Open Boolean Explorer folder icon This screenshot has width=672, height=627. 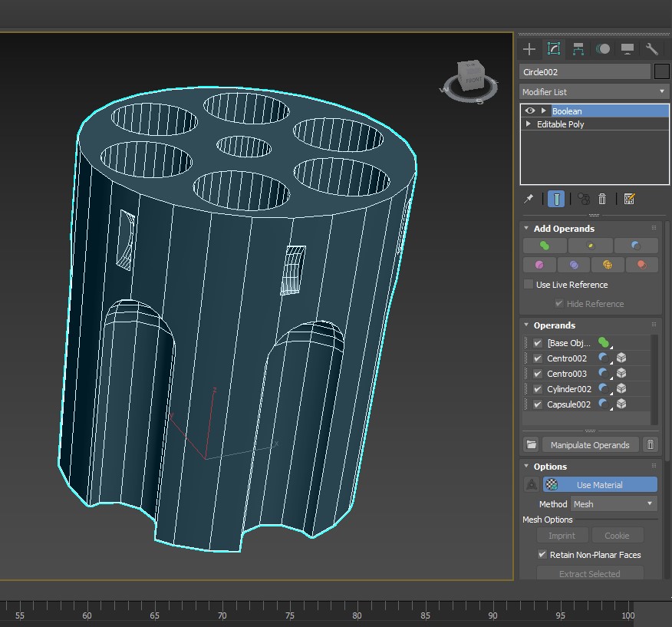click(x=531, y=445)
